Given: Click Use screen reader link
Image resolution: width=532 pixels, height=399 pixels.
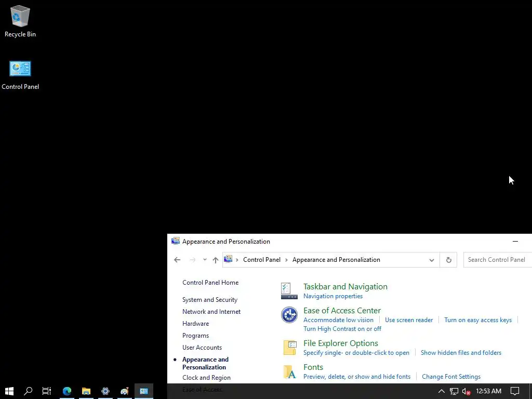Looking at the screenshot, I should point(409,320).
